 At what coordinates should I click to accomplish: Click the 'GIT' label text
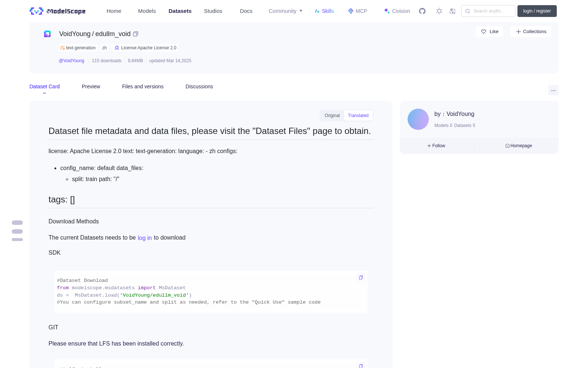click(53, 328)
